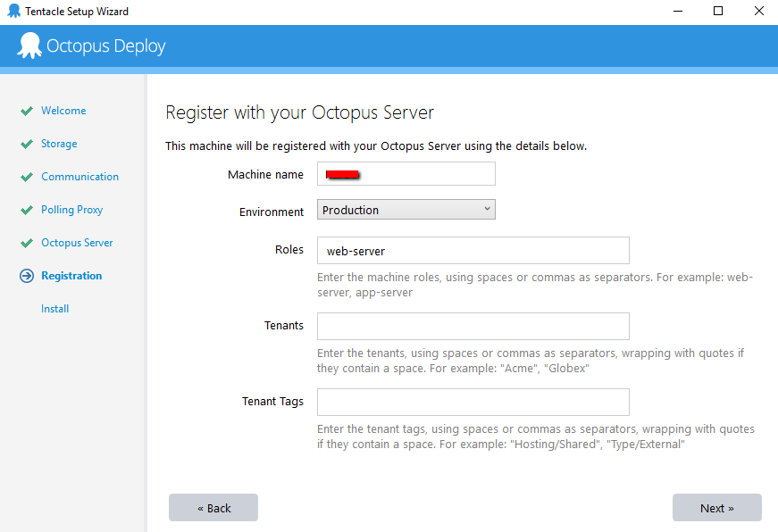Viewport: 778px width, 532px height.
Task: Click the 'Tentacle Setup Wizard' title text
Action: click(x=77, y=12)
